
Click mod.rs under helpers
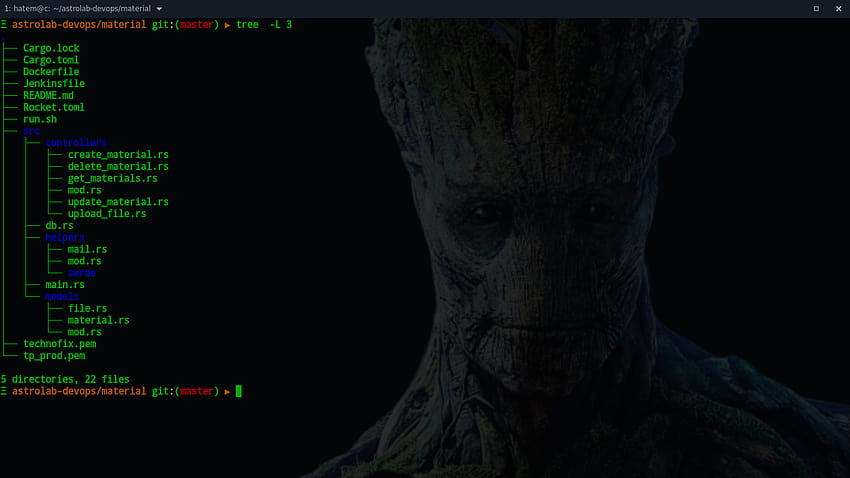click(x=84, y=261)
